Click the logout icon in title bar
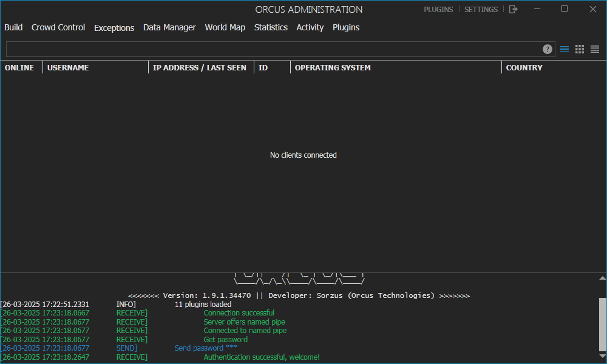 tap(514, 9)
